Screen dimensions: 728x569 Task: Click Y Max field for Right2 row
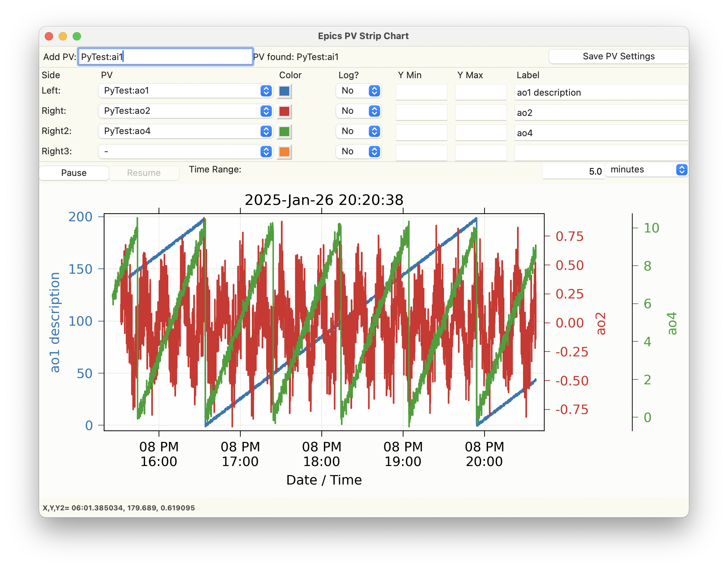point(481,133)
